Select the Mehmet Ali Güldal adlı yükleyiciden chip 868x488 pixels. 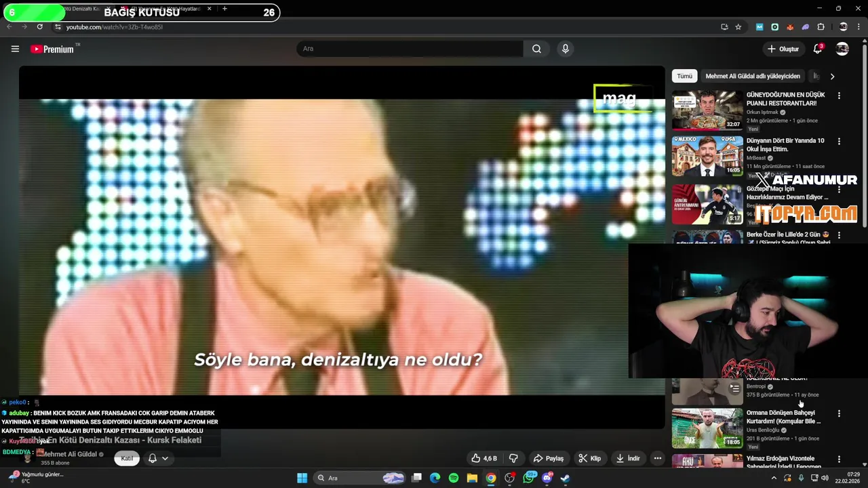[753, 77]
